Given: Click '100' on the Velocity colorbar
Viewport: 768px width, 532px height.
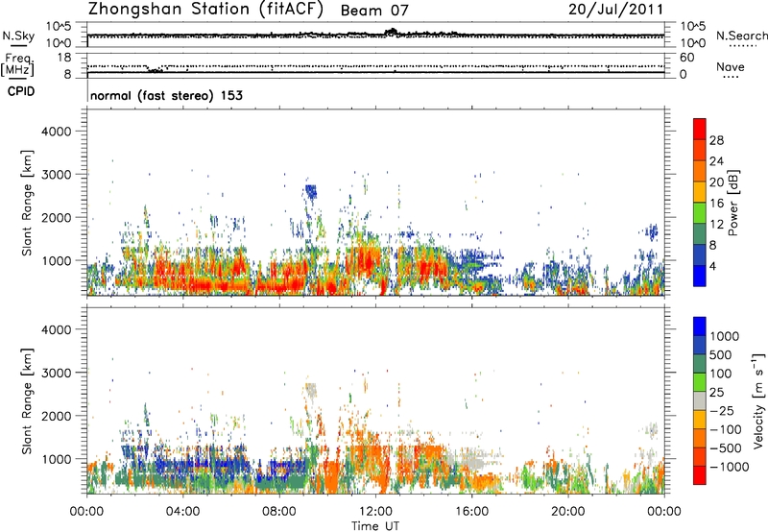Looking at the screenshot, I should (723, 374).
